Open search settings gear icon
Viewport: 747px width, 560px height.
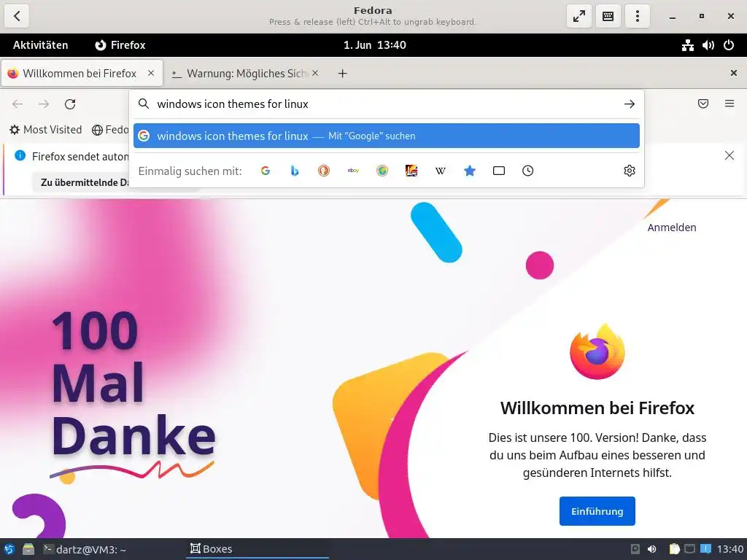click(630, 171)
